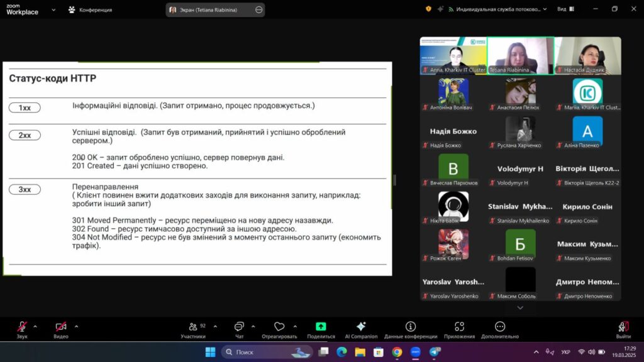Open the Чат chat panel
Image resolution: width=644 pixels, height=362 pixels.
[x=239, y=330]
